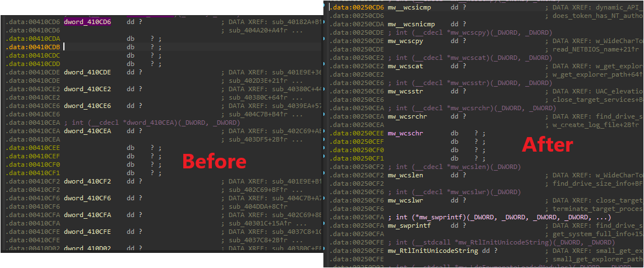
Task: Follow the get_system_full_info cross reference
Action: click(x=598, y=234)
